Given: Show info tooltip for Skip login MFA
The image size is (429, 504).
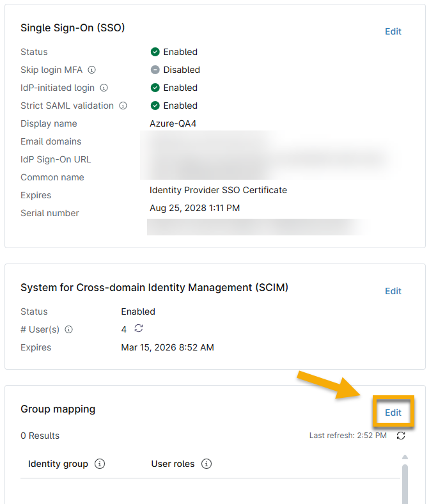Looking at the screenshot, I should [92, 70].
